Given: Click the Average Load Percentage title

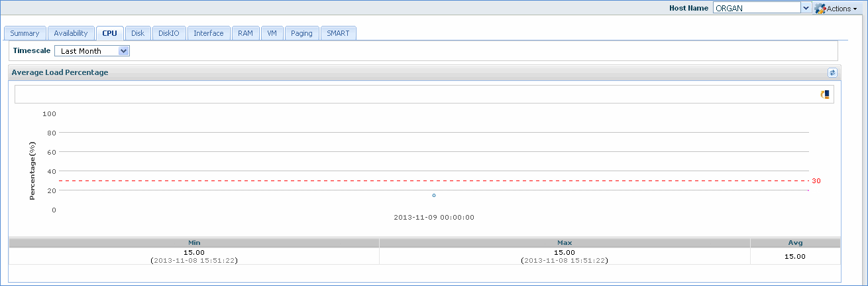Looking at the screenshot, I should 60,72.
